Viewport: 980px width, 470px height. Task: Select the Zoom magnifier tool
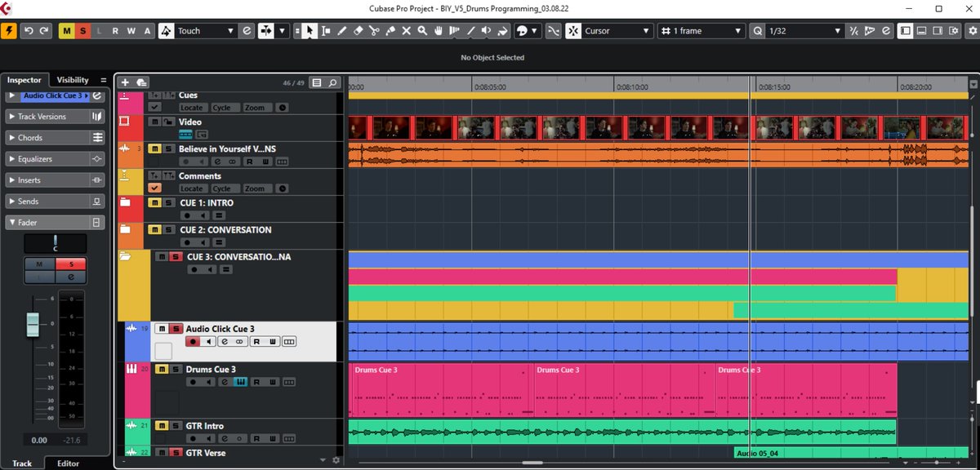(423, 30)
